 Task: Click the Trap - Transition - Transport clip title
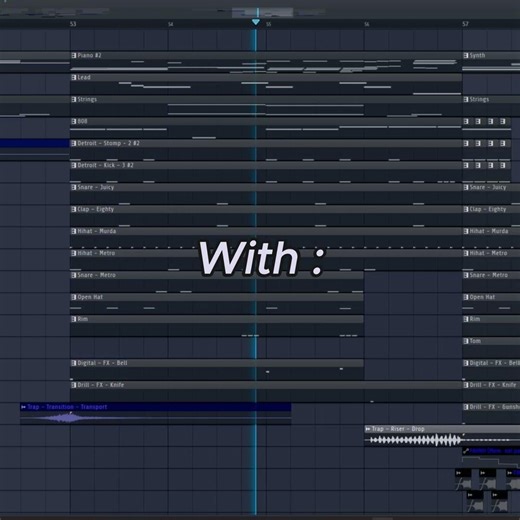67,407
